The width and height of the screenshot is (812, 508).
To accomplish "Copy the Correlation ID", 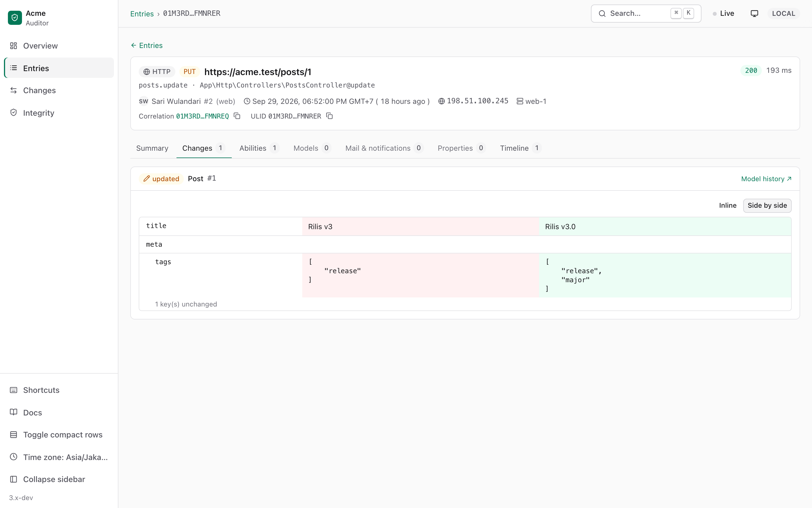I will (237, 116).
